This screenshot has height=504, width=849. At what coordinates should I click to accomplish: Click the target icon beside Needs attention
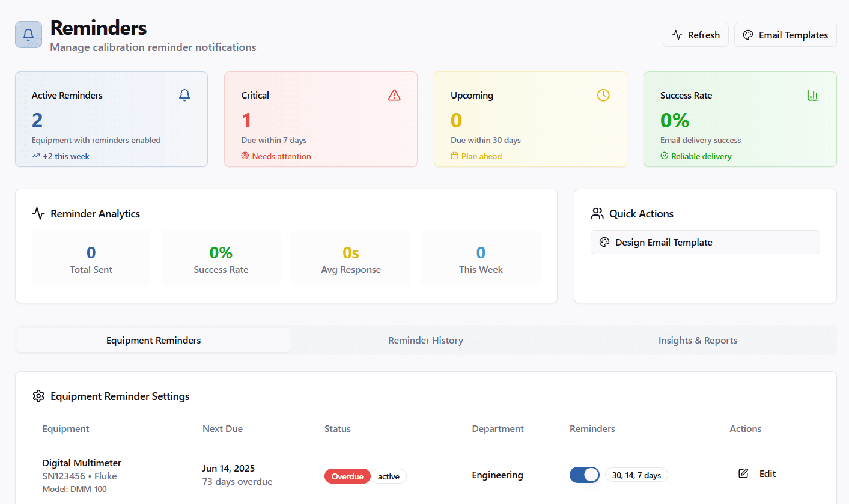[245, 156]
